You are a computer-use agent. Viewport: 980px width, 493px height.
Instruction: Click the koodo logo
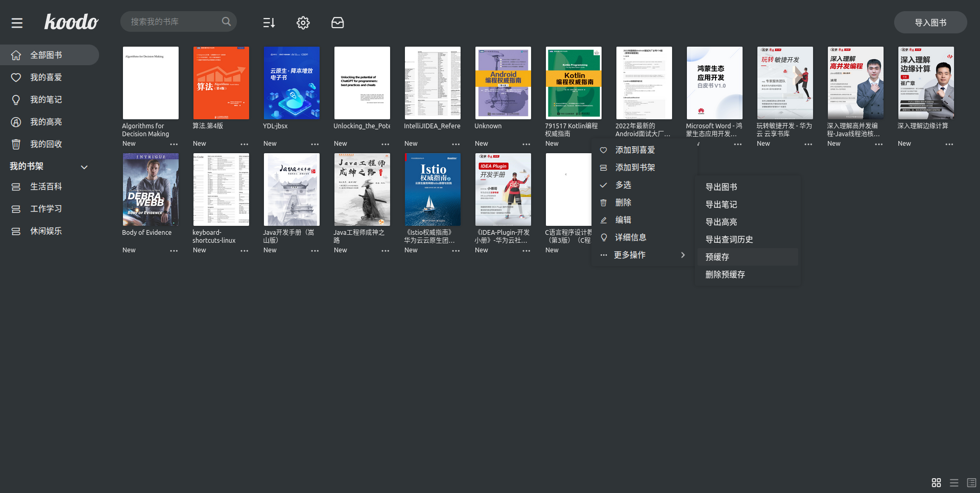coord(71,22)
